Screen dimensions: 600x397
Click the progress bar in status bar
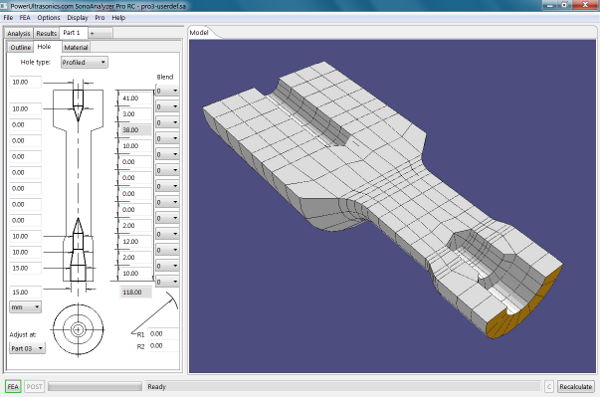[x=95, y=386]
